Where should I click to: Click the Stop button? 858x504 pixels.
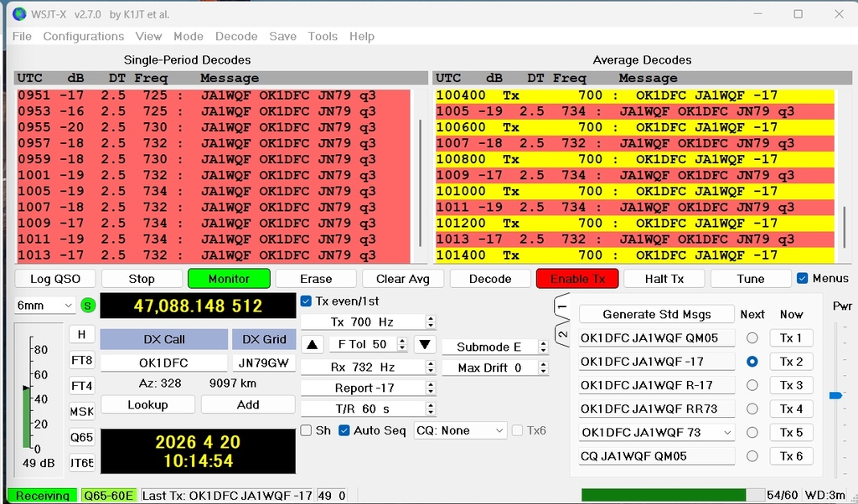coord(142,278)
